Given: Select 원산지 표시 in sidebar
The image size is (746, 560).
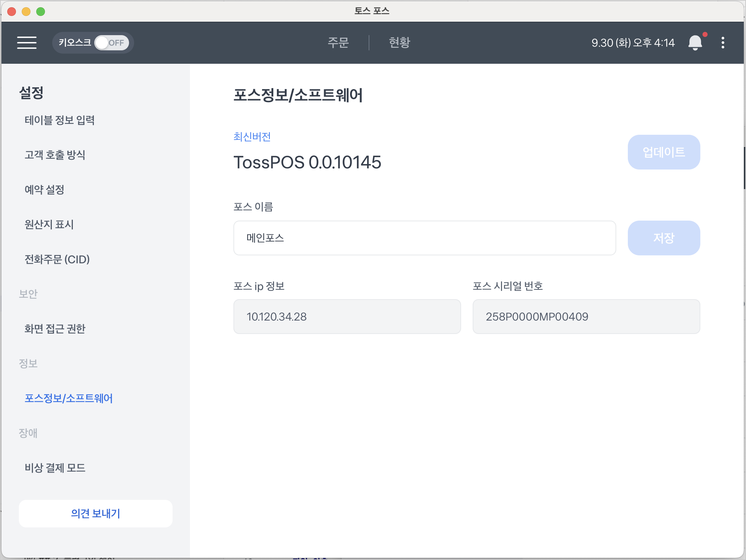Looking at the screenshot, I should [x=49, y=225].
